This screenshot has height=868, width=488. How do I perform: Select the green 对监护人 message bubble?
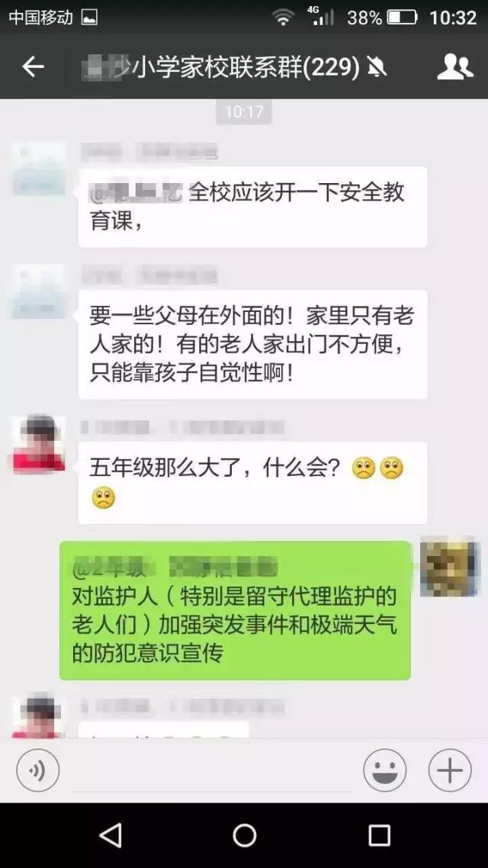click(235, 610)
